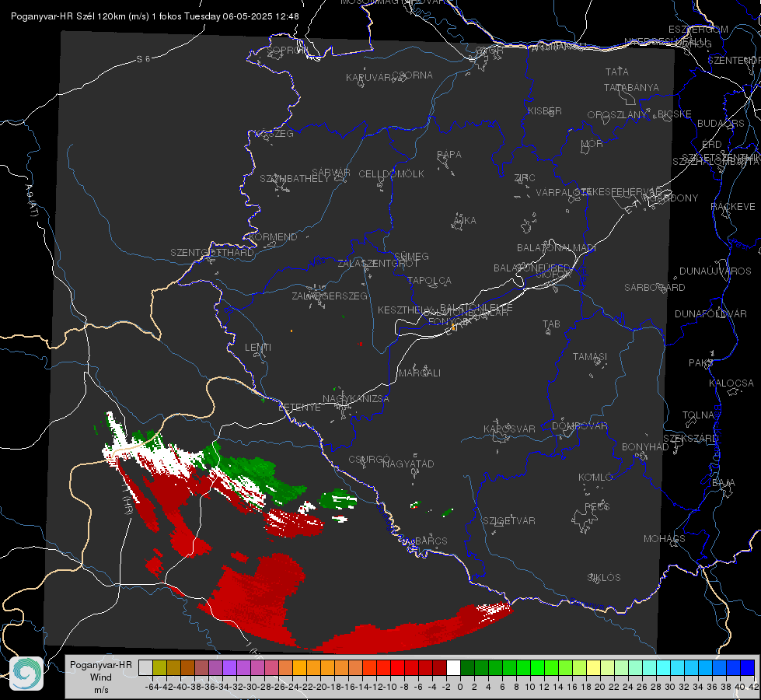Click the TAMASI label
761x700 pixels.
point(590,357)
